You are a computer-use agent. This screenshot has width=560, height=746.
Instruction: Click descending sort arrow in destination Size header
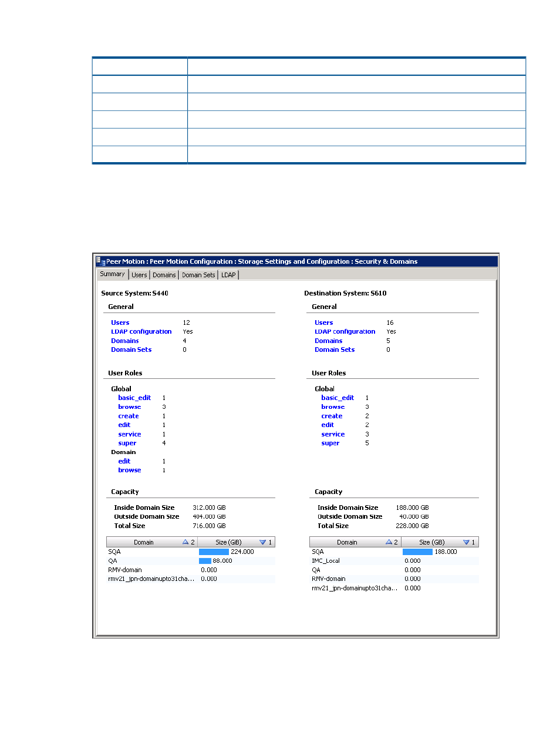pyautogui.click(x=466, y=542)
